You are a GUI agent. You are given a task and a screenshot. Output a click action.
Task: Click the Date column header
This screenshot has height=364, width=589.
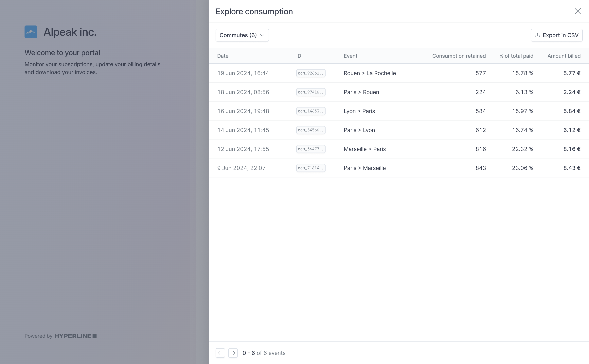coord(223,56)
